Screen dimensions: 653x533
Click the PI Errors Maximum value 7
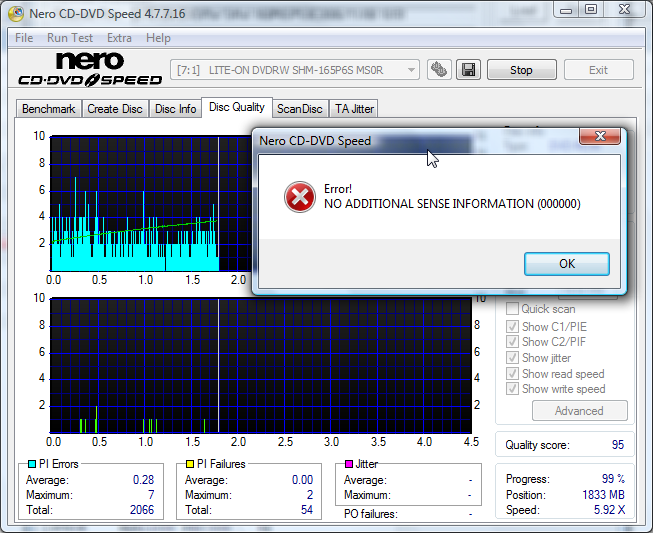click(x=151, y=495)
